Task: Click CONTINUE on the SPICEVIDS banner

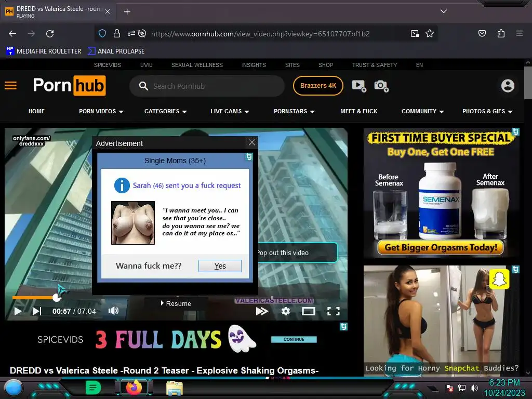Action: [294, 339]
